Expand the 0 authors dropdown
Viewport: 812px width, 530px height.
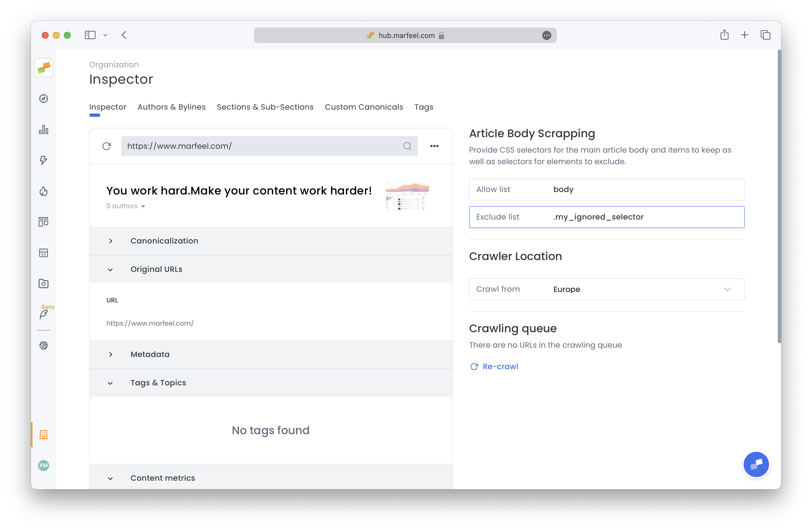point(125,206)
